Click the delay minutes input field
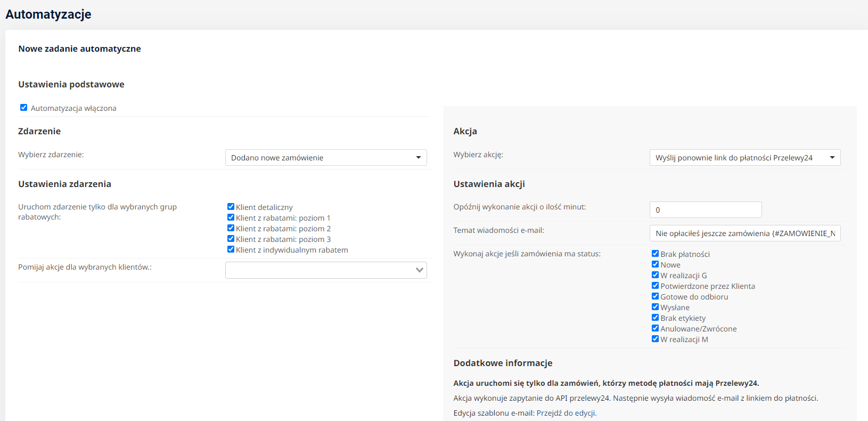The width and height of the screenshot is (868, 421). [705, 210]
